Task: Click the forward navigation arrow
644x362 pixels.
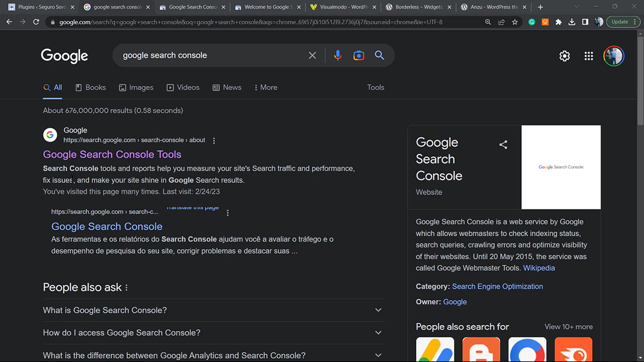Action: click(22, 22)
